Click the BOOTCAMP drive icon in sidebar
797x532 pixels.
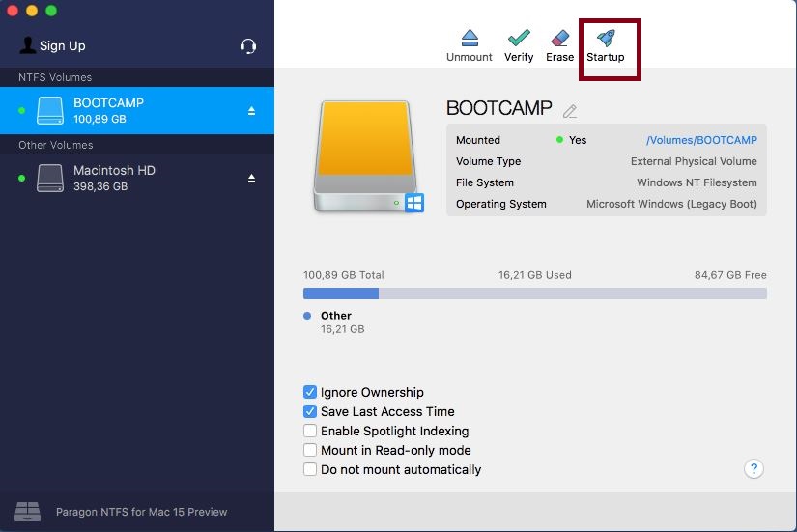(x=50, y=110)
